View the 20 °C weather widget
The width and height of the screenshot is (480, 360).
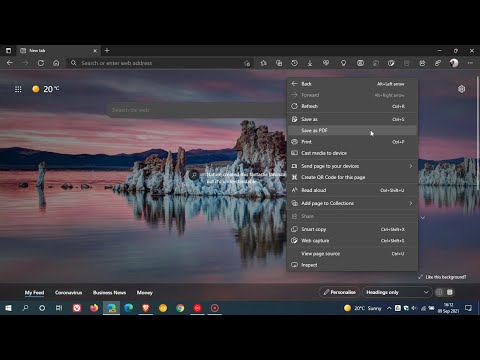(x=46, y=89)
